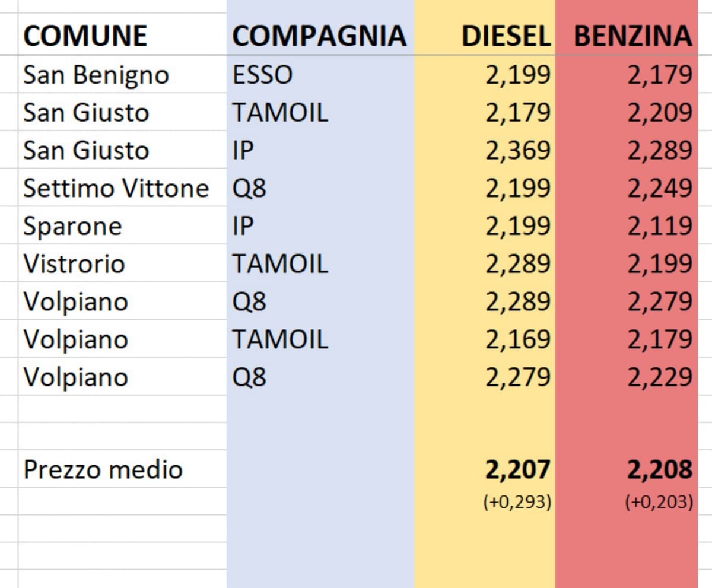
Task: Click the BENZINA column header
Action: 632,36
